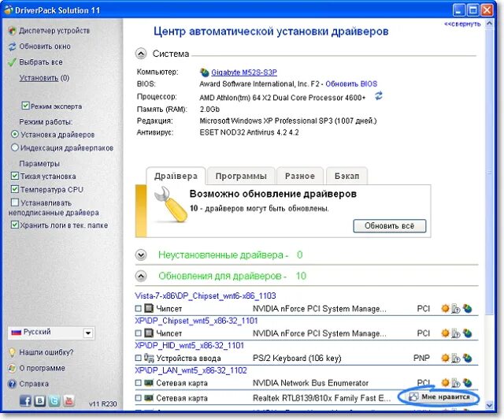Click info document icon in XP Чипсет row
This screenshot has width=504, height=420.
click(456, 333)
